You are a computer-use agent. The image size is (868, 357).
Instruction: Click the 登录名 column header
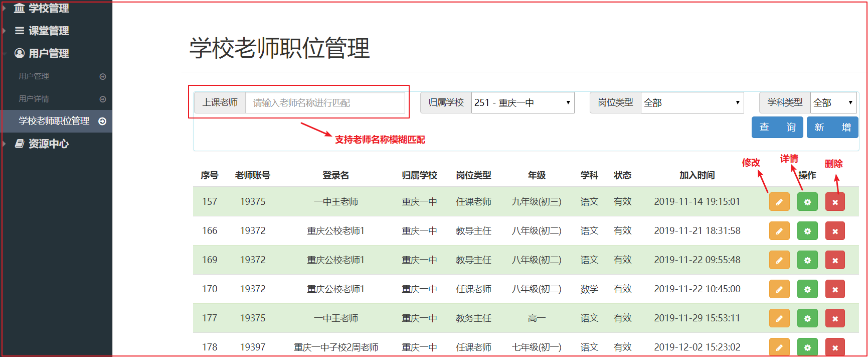pos(336,175)
